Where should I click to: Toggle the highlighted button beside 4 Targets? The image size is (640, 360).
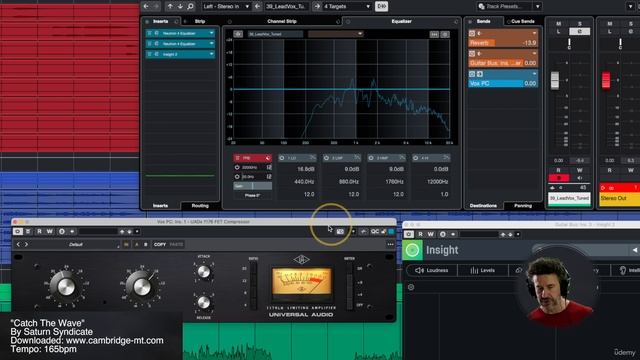pos(381,7)
